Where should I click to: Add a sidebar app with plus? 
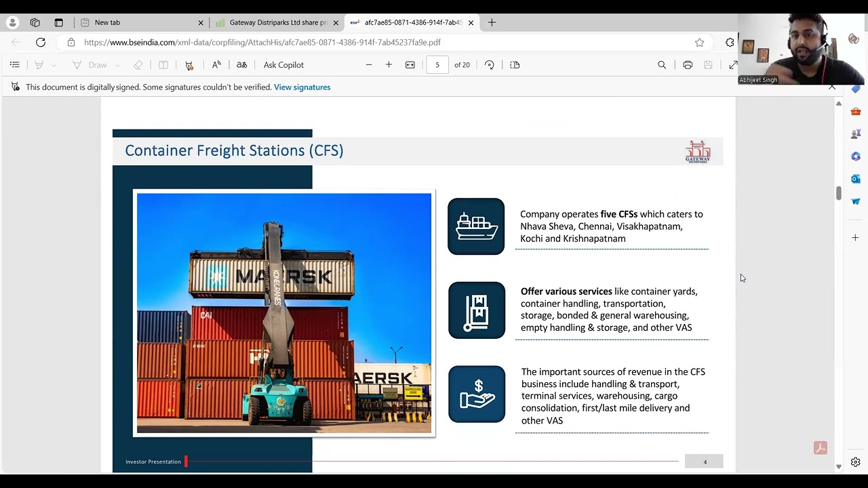[856, 238]
